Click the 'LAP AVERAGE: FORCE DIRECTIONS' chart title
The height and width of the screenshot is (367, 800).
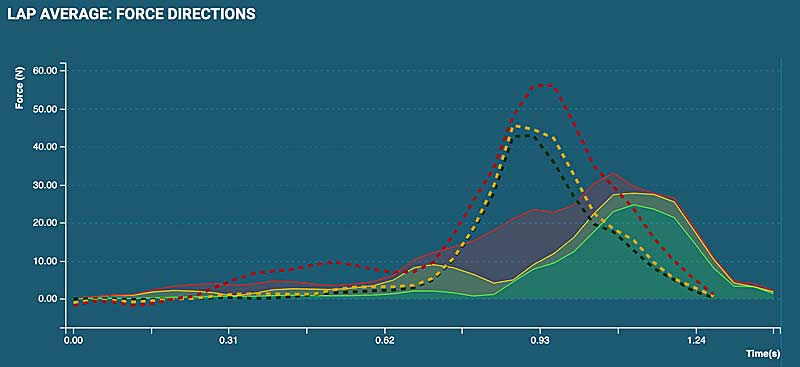pos(131,13)
